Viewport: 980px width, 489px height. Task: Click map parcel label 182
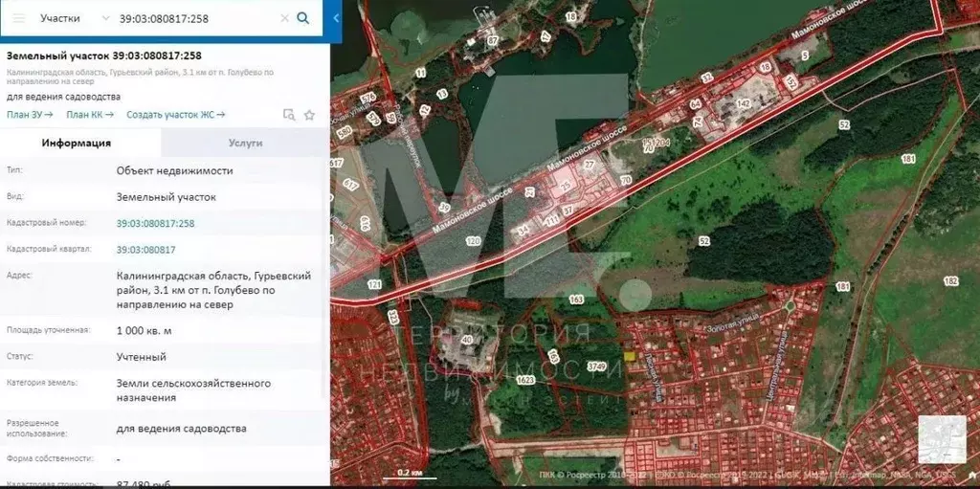point(950,281)
